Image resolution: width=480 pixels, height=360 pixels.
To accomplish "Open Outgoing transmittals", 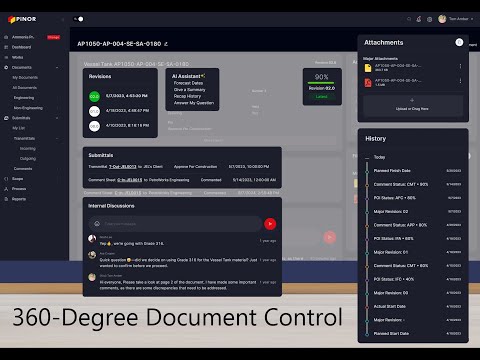I will click(28, 159).
